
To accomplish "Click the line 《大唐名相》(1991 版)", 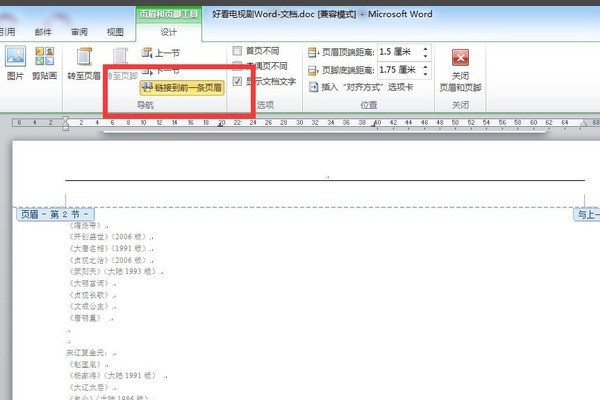I will click(x=110, y=248).
